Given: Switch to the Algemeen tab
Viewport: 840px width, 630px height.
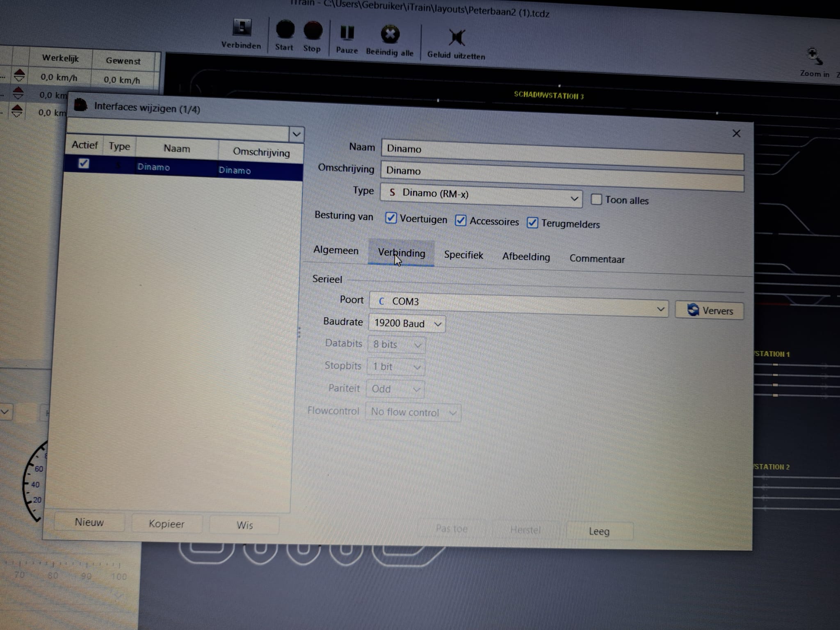Looking at the screenshot, I should [336, 250].
